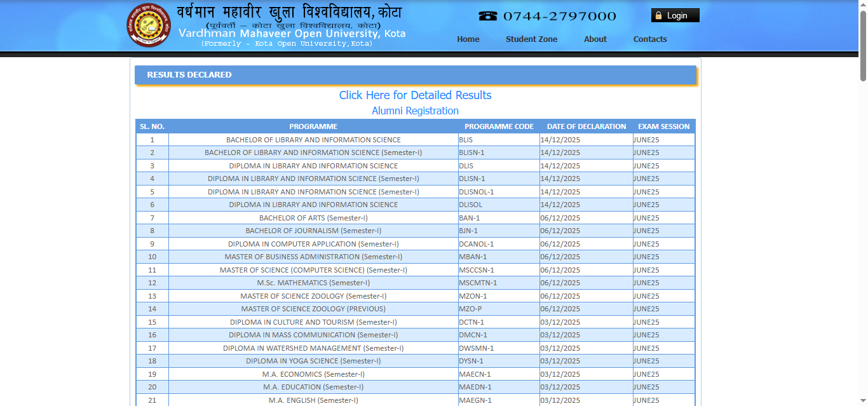The height and width of the screenshot is (406, 868).
Task: Click the M.A. ENGLISH (Semester-I) entry
Action: click(313, 400)
